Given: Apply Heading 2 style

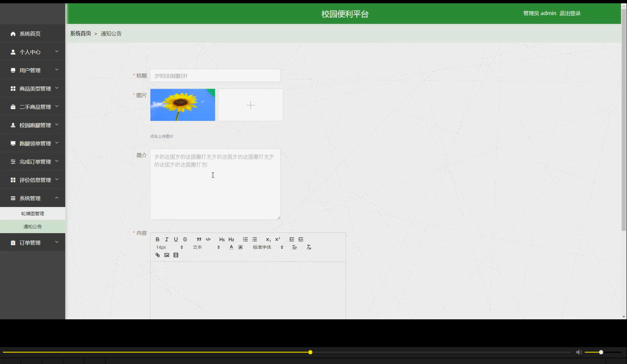Looking at the screenshot, I should pos(231,239).
